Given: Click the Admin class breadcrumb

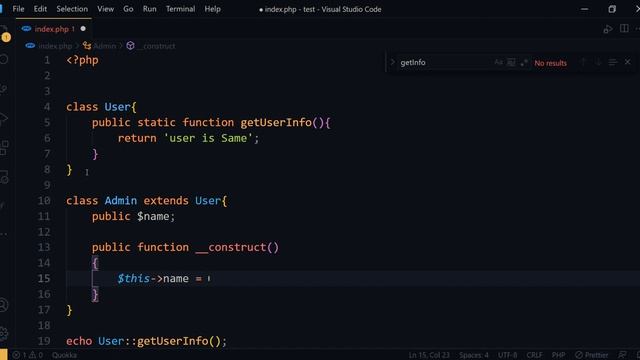Looking at the screenshot, I should point(104,46).
